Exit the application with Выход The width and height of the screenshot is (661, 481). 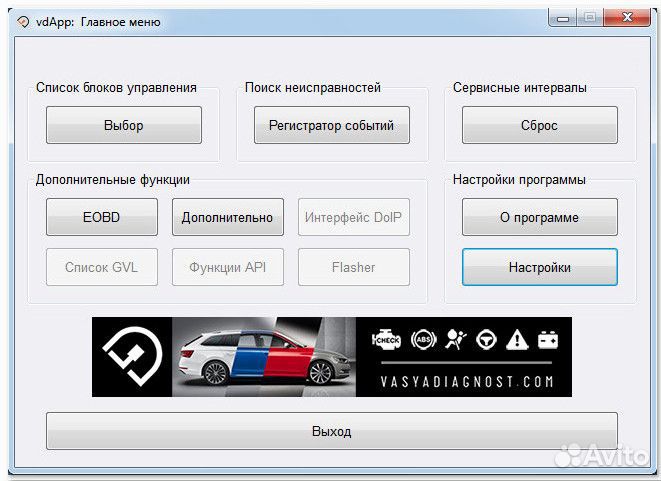click(x=331, y=432)
